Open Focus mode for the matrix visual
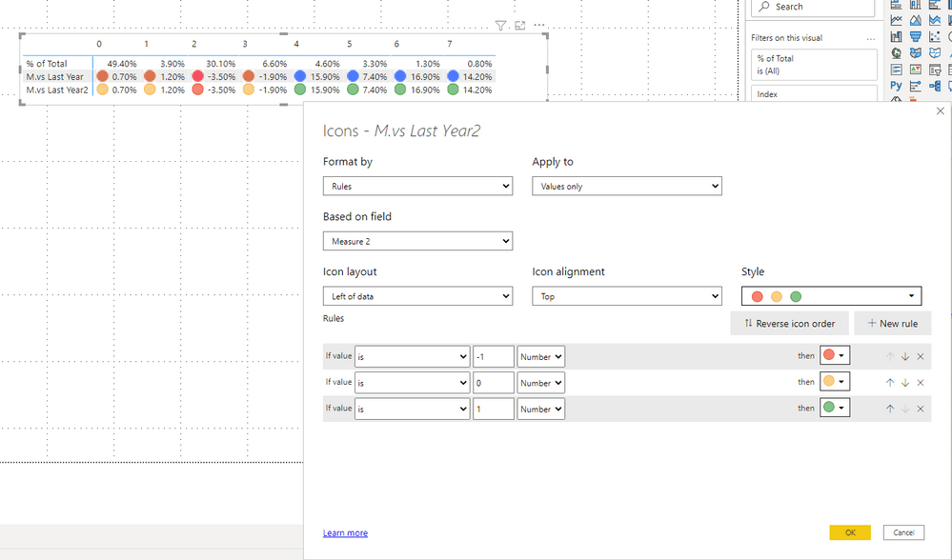952x560 pixels. [x=519, y=26]
